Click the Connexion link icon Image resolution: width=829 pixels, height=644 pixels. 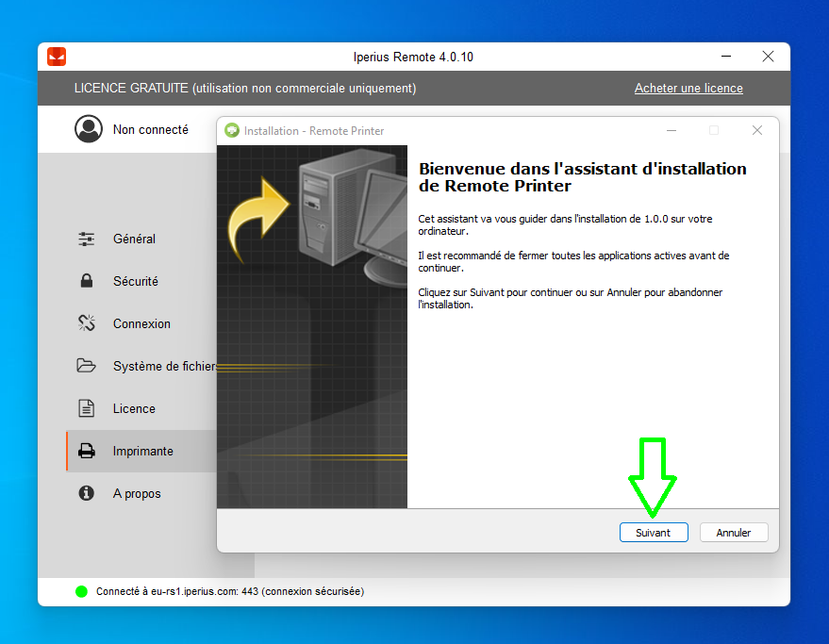click(x=87, y=323)
